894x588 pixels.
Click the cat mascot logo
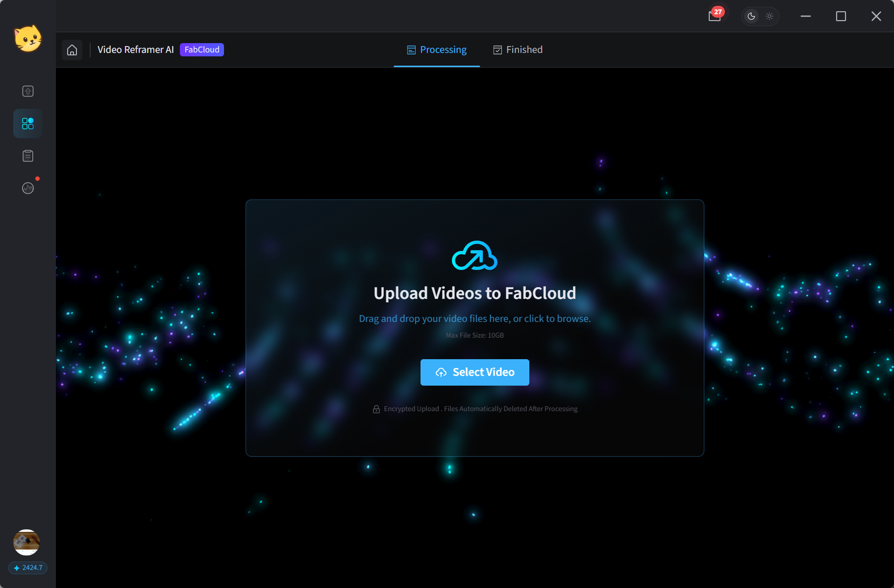pyautogui.click(x=28, y=38)
